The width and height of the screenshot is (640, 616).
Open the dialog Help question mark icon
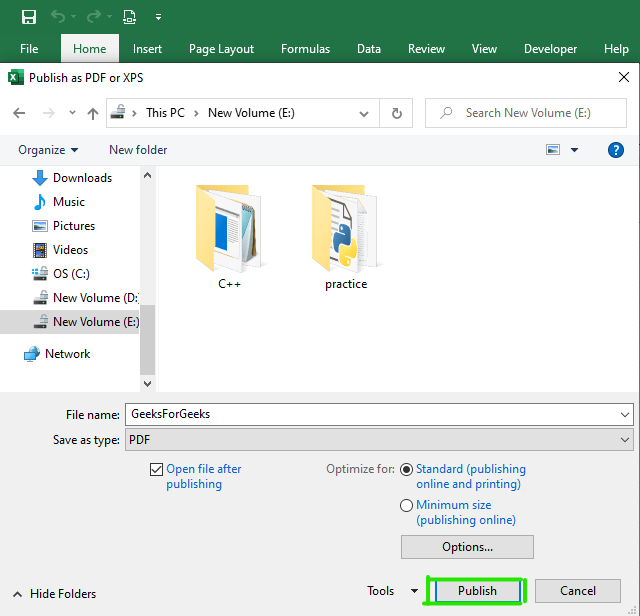coord(616,150)
